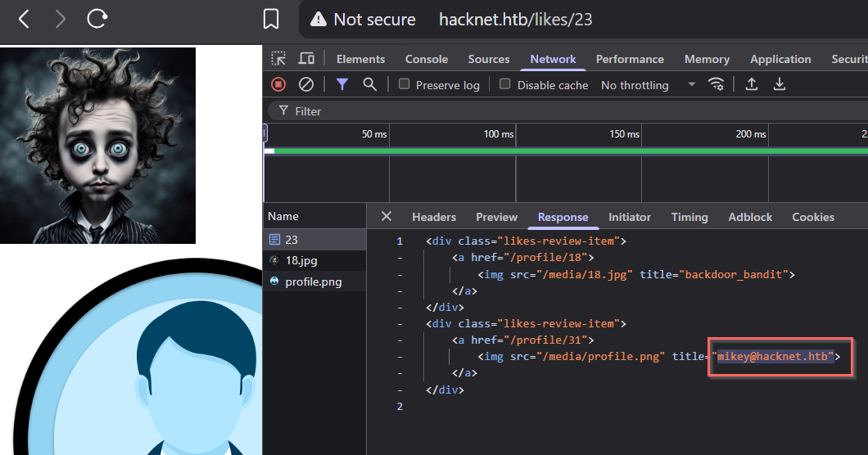The height and width of the screenshot is (455, 868).
Task: Click the export HAR download icon
Action: [780, 84]
